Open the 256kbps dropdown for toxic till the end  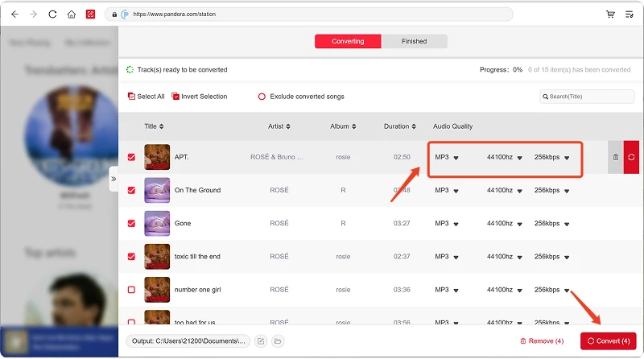pos(551,257)
